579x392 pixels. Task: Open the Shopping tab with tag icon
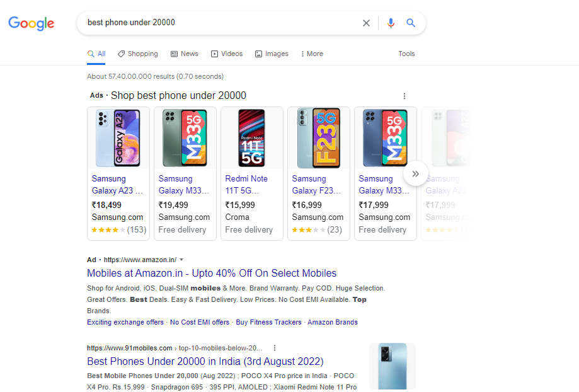(138, 54)
